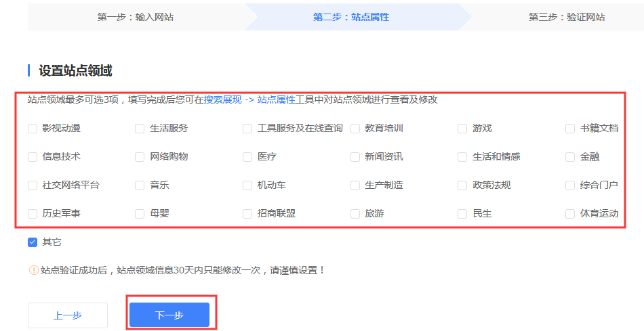The image size is (644, 331).
Task: Open the 搜索展现 link
Action: click(222, 100)
